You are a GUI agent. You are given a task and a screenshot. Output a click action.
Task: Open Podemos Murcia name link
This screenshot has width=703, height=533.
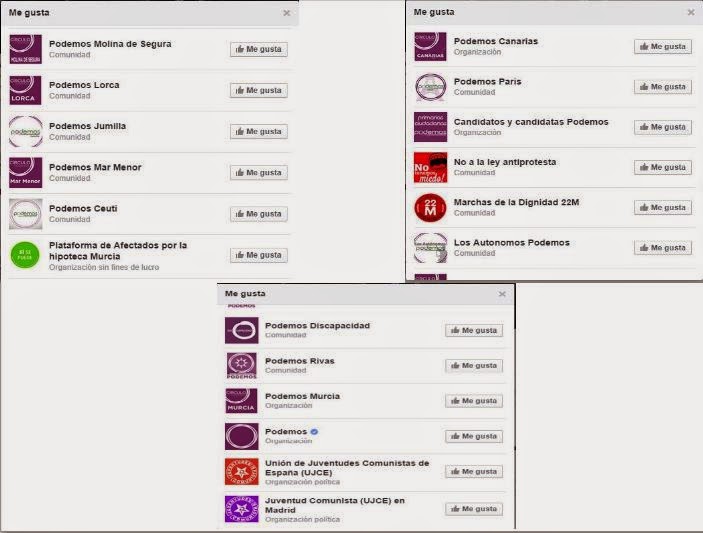pyautogui.click(x=302, y=397)
